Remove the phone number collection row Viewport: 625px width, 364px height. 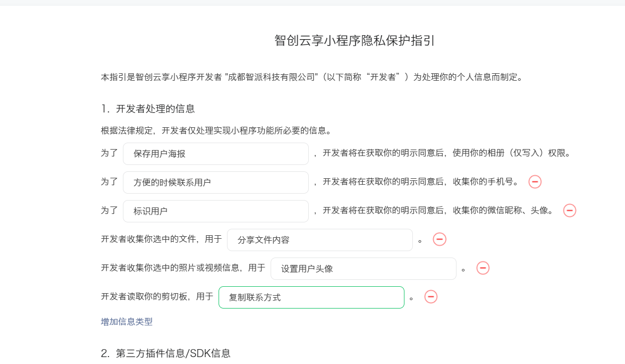pyautogui.click(x=535, y=182)
